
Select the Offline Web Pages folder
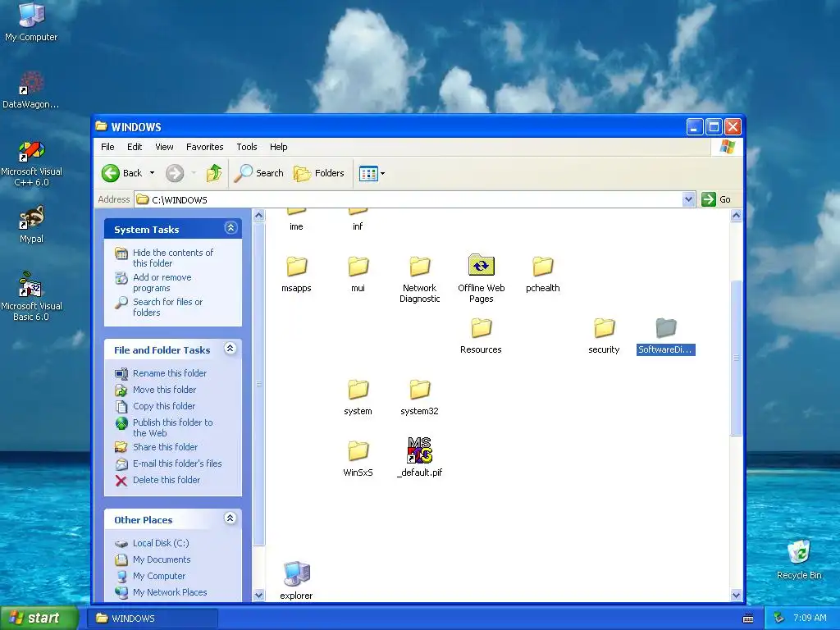point(481,279)
